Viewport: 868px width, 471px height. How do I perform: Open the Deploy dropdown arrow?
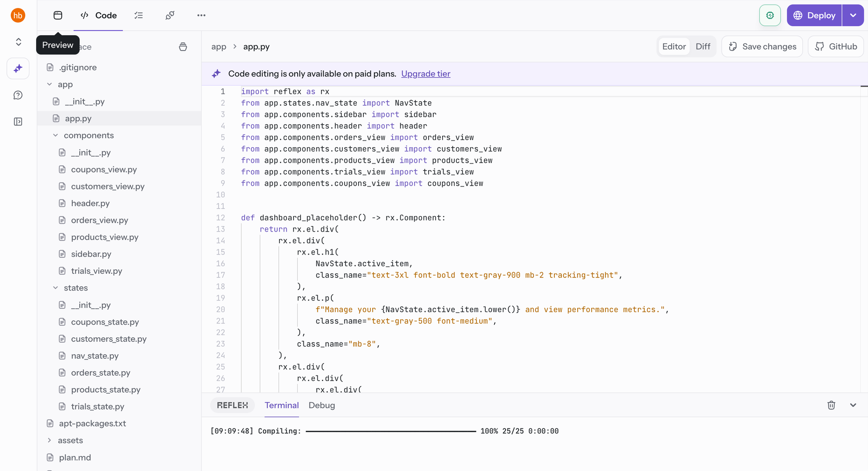click(x=853, y=15)
